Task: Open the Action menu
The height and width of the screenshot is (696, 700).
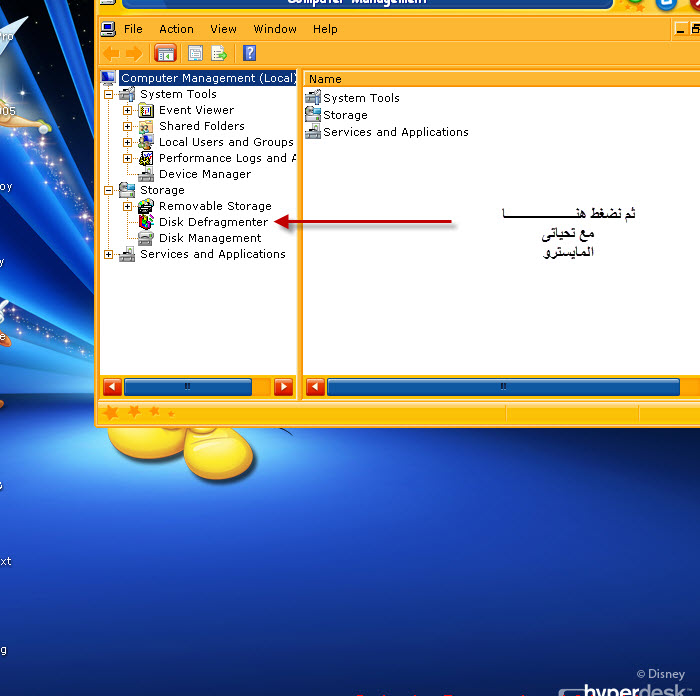Action: coord(176,29)
